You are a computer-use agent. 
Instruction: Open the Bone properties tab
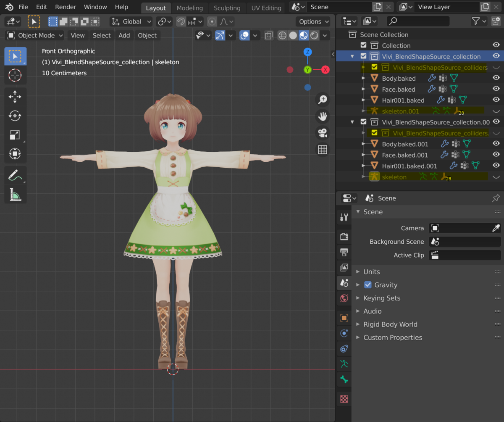point(344,380)
